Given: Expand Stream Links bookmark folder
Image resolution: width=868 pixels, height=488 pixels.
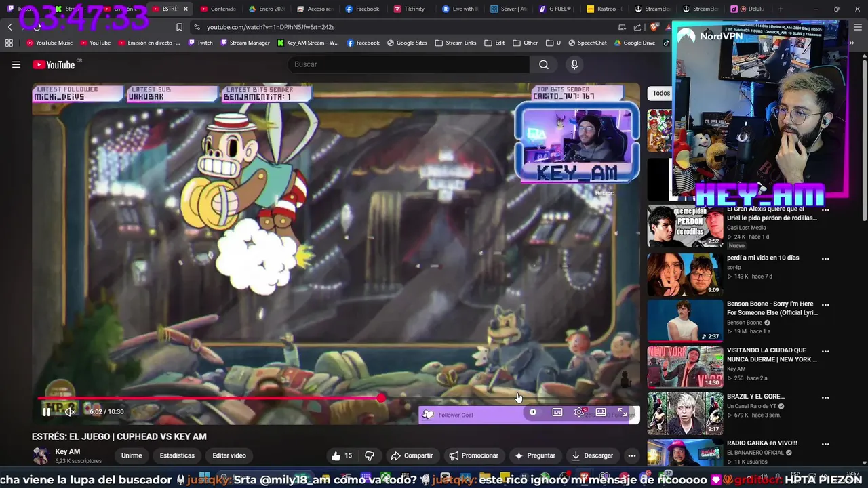Looking at the screenshot, I should [456, 43].
